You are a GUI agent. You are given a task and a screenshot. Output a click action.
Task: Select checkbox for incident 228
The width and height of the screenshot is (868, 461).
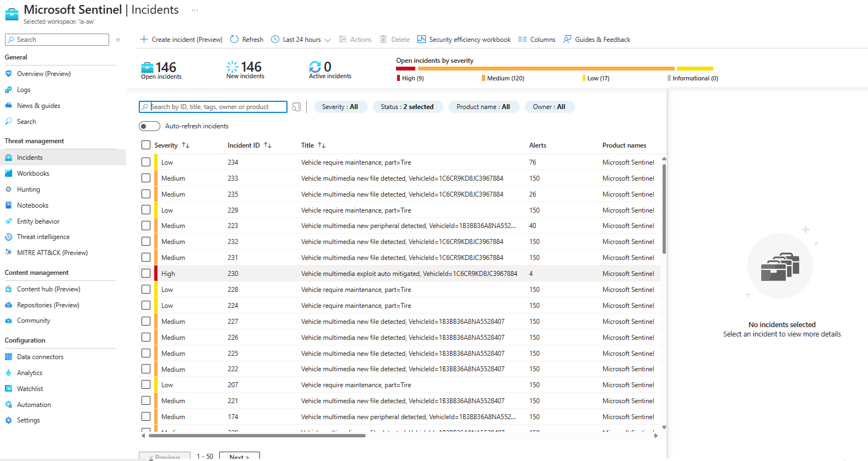point(146,289)
